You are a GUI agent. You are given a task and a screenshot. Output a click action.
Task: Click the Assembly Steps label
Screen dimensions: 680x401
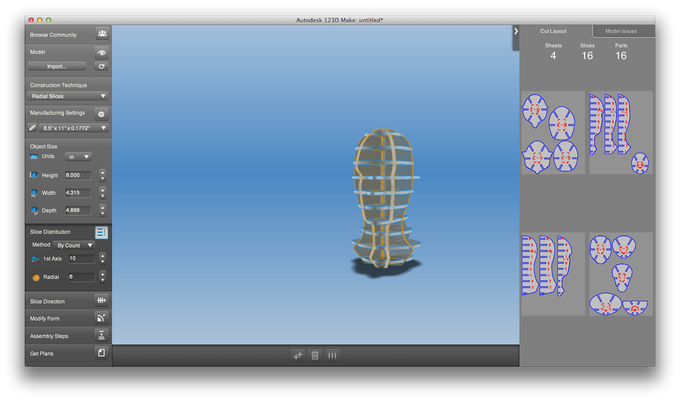click(x=49, y=336)
